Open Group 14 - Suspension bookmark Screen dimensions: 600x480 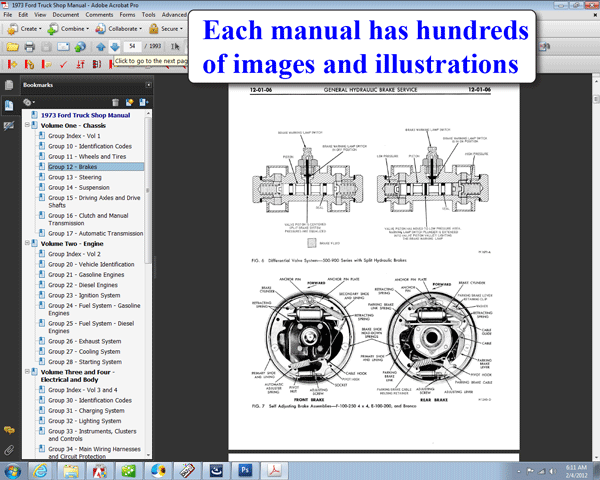pyautogui.click(x=79, y=188)
